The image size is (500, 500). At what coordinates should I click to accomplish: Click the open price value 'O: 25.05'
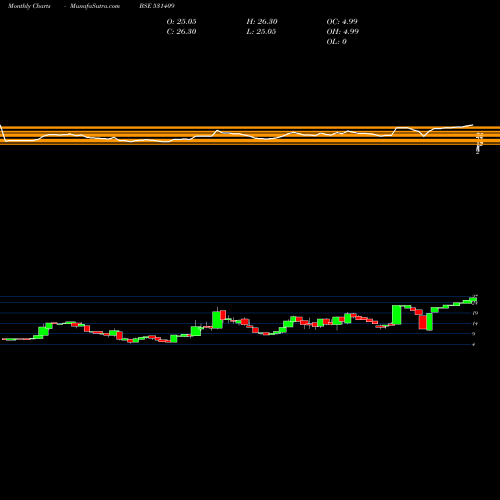(181, 22)
